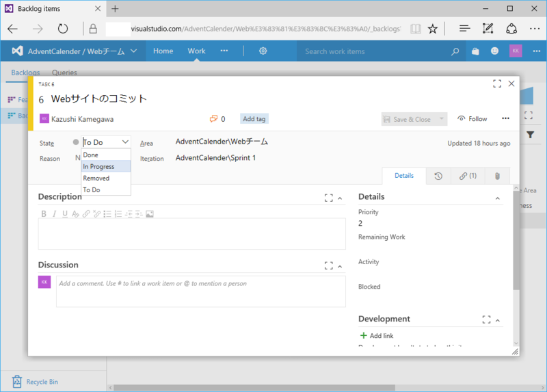547x392 pixels.
Task: Toggle the State combo box arrow
Action: (x=125, y=142)
